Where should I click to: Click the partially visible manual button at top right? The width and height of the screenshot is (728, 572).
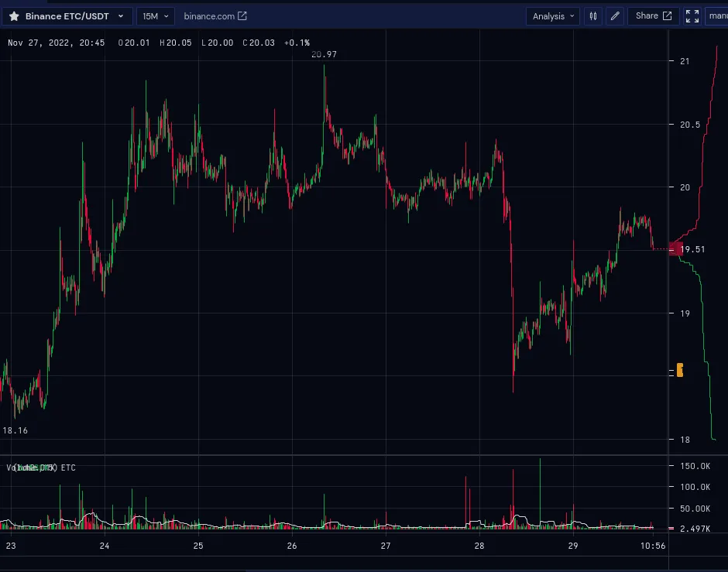pyautogui.click(x=717, y=16)
